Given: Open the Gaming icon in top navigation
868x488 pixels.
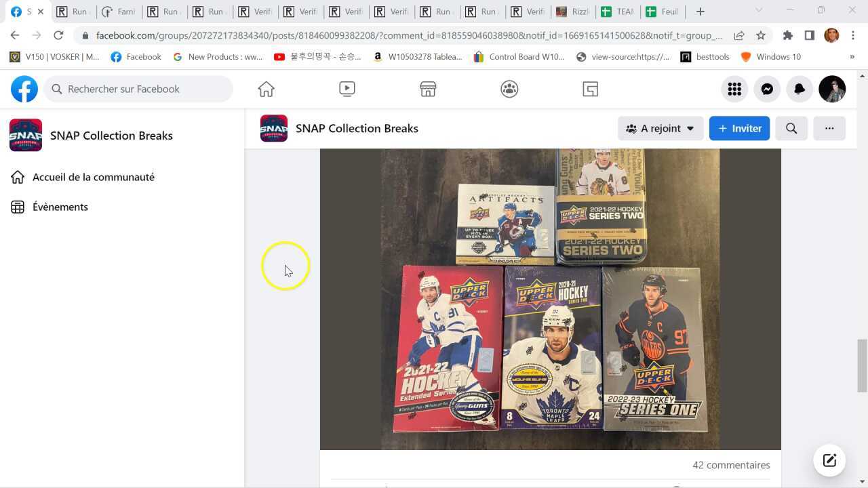Looking at the screenshot, I should pyautogui.click(x=590, y=89).
